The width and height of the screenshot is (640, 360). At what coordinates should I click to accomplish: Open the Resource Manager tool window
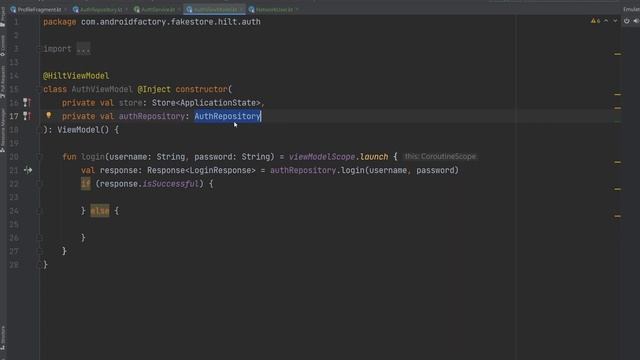tap(3, 130)
